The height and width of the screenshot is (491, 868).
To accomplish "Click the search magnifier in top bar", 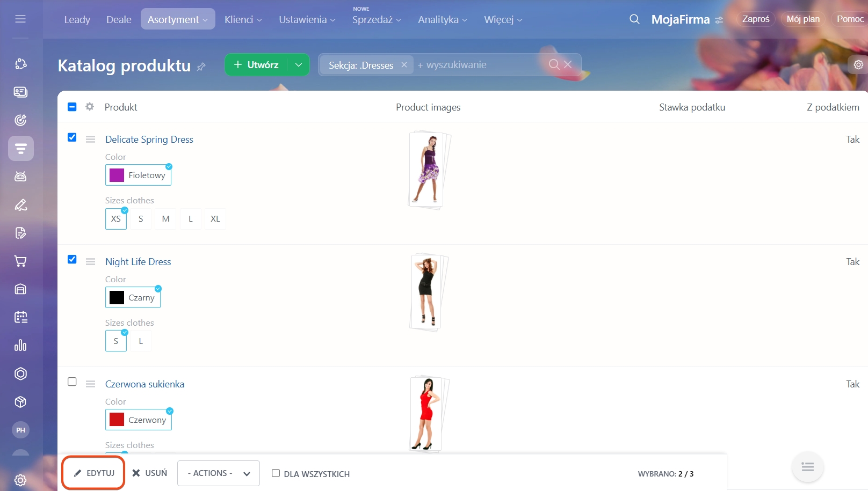I will pos(634,19).
